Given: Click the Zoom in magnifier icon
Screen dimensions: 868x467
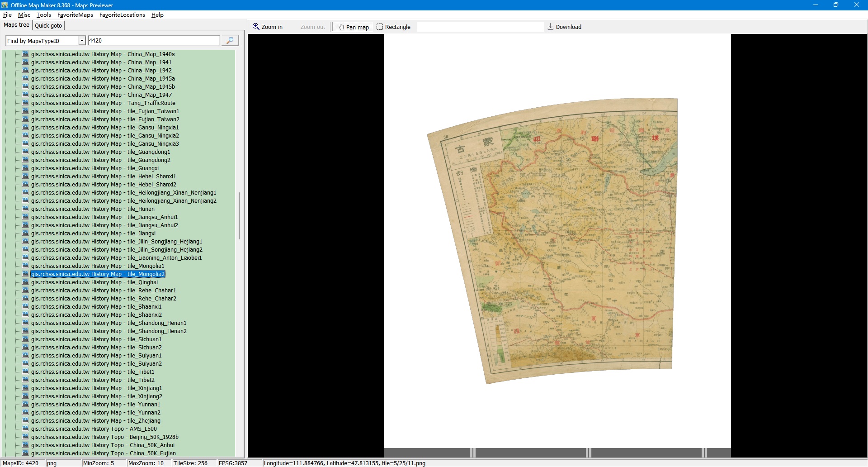Looking at the screenshot, I should tap(256, 27).
